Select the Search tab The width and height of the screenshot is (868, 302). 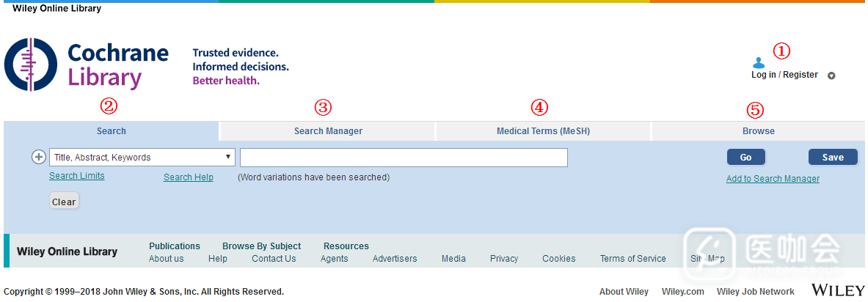click(x=112, y=131)
